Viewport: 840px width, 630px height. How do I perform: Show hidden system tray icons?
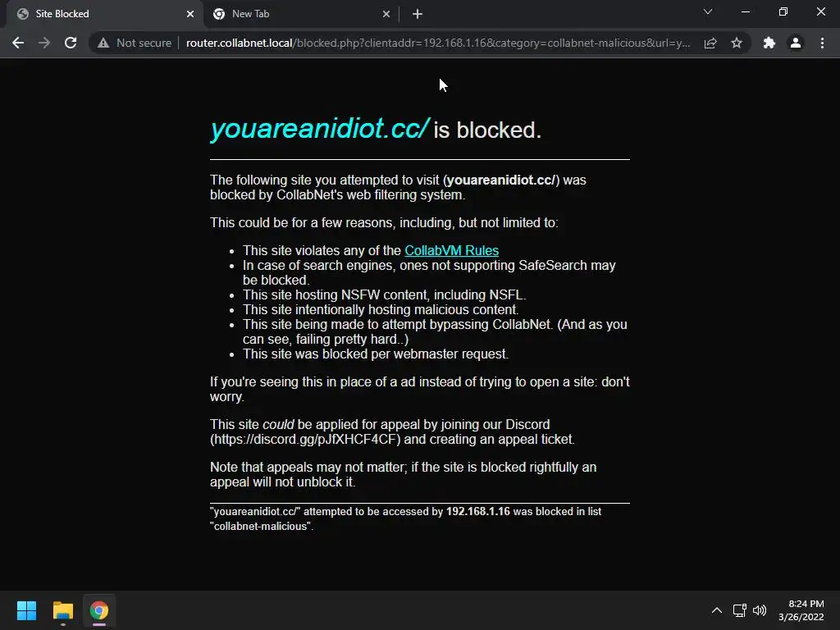717,610
